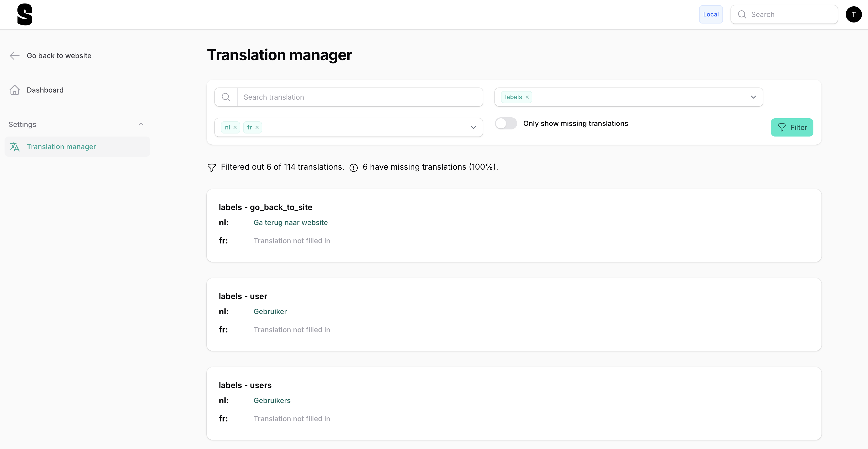Select the Translation manager icon in sidebar
The width and height of the screenshot is (868, 449).
pyautogui.click(x=14, y=147)
